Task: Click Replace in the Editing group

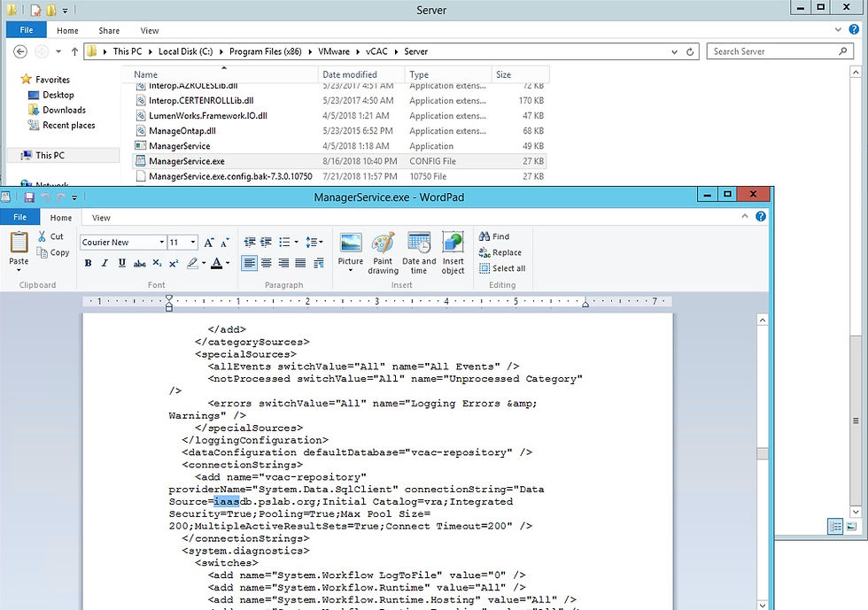Action: 500,252
